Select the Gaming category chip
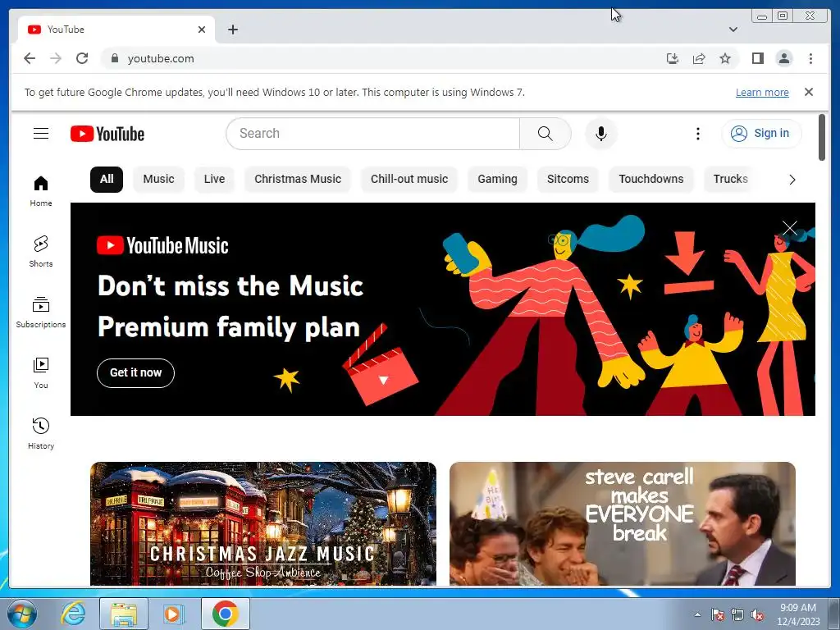Screen dimensions: 840x630 click(x=497, y=179)
